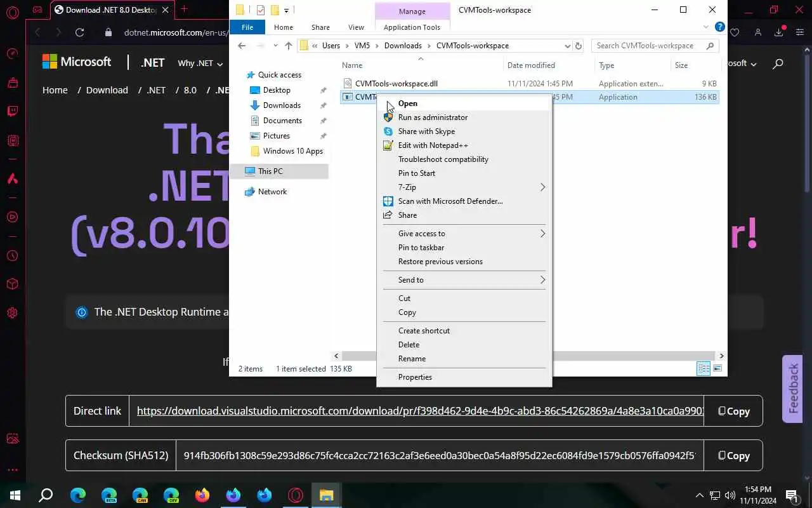Viewport: 812px width, 508px height.
Task: Open Customize Quick Access Toolbar dropdown
Action: click(x=286, y=10)
